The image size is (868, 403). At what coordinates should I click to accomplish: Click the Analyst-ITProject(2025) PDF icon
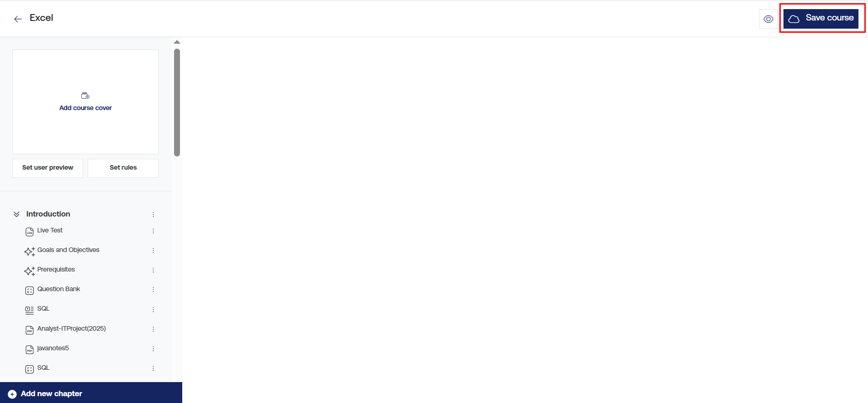[x=30, y=330]
